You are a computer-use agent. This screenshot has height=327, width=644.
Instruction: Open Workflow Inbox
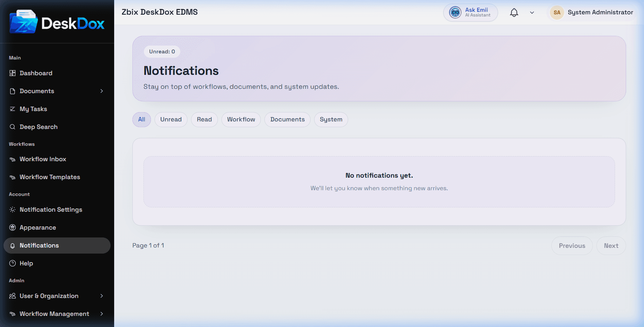57,159
